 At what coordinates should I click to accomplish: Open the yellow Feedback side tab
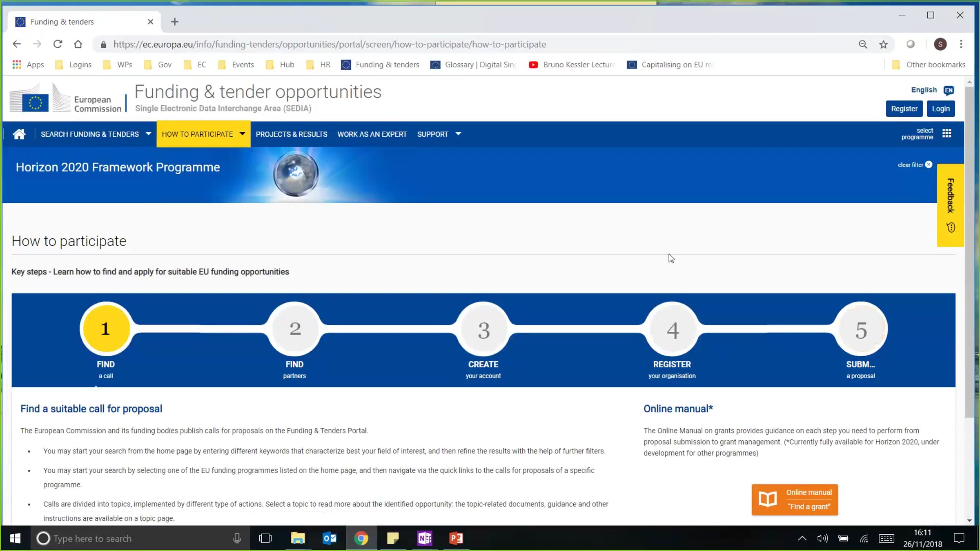coord(950,205)
